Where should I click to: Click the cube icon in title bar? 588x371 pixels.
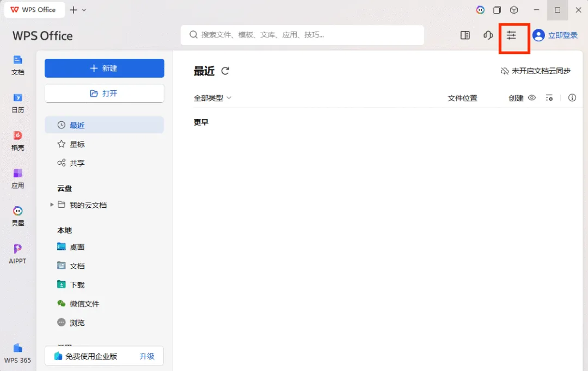click(x=514, y=10)
